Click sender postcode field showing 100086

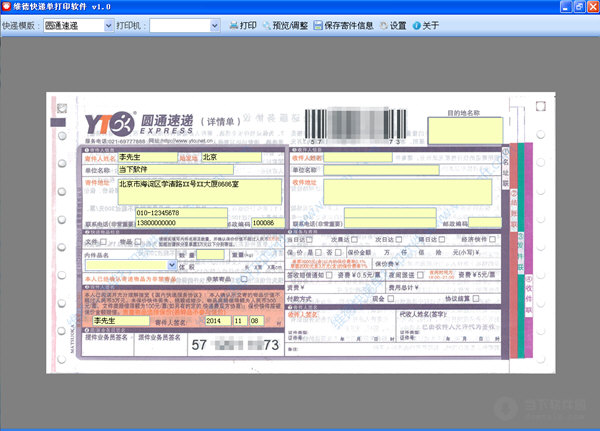tap(268, 223)
